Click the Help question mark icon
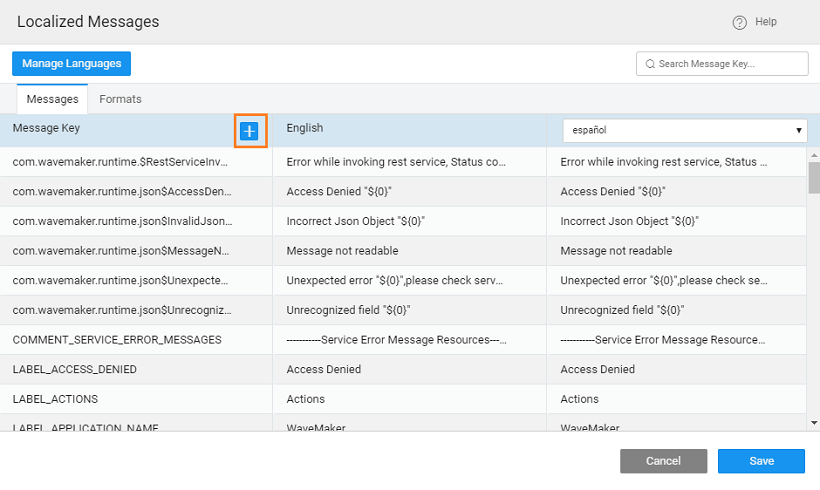Image resolution: width=820 pixels, height=490 pixels. 740,22
